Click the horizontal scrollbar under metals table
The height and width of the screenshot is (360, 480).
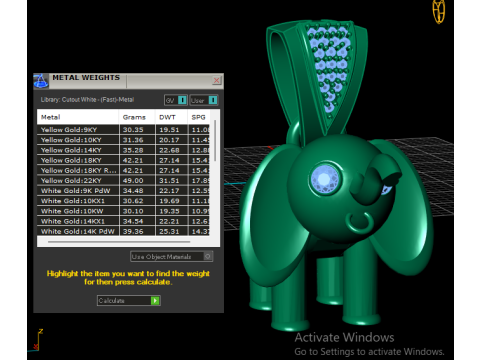point(119,242)
